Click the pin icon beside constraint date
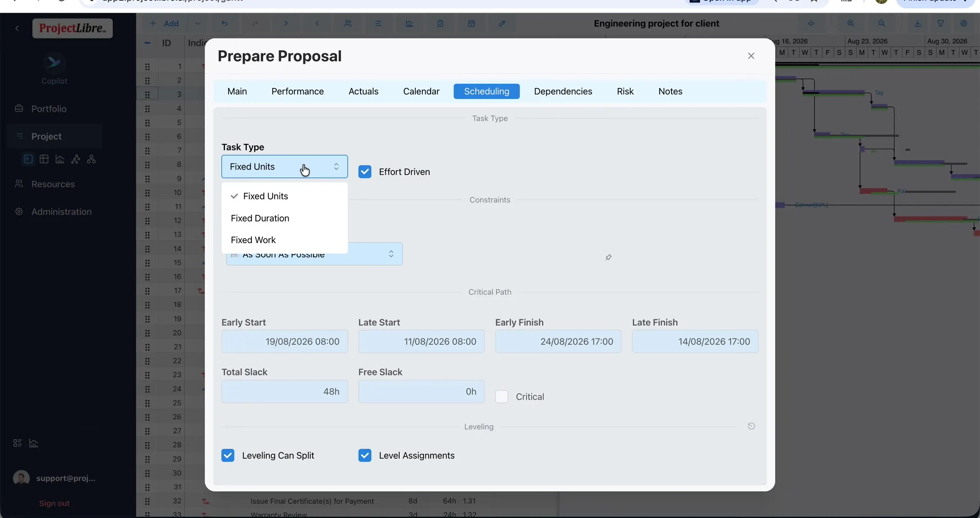The width and height of the screenshot is (980, 518). click(x=608, y=257)
